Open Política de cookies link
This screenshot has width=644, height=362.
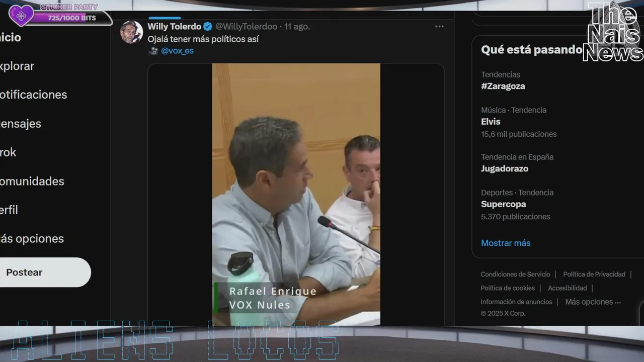[508, 288]
